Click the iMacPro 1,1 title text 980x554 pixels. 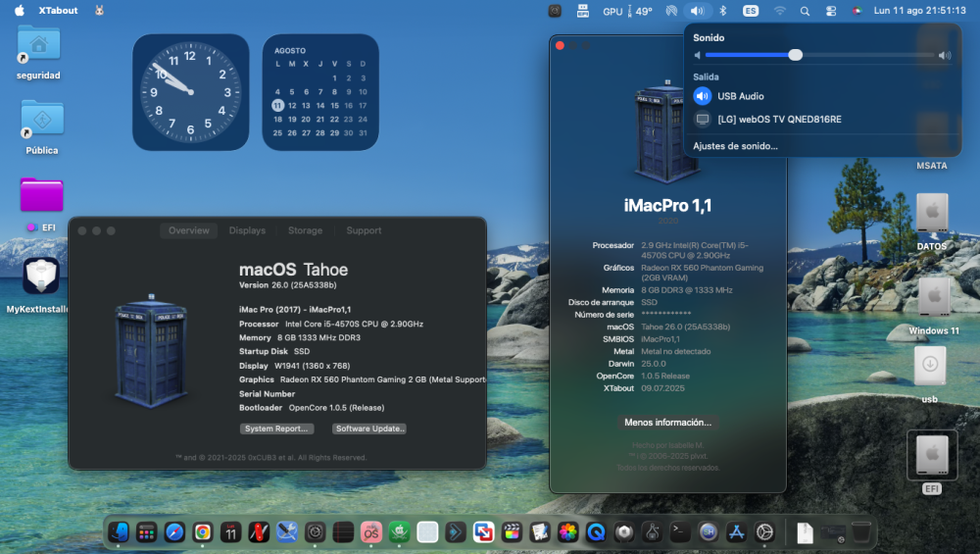[667, 205]
